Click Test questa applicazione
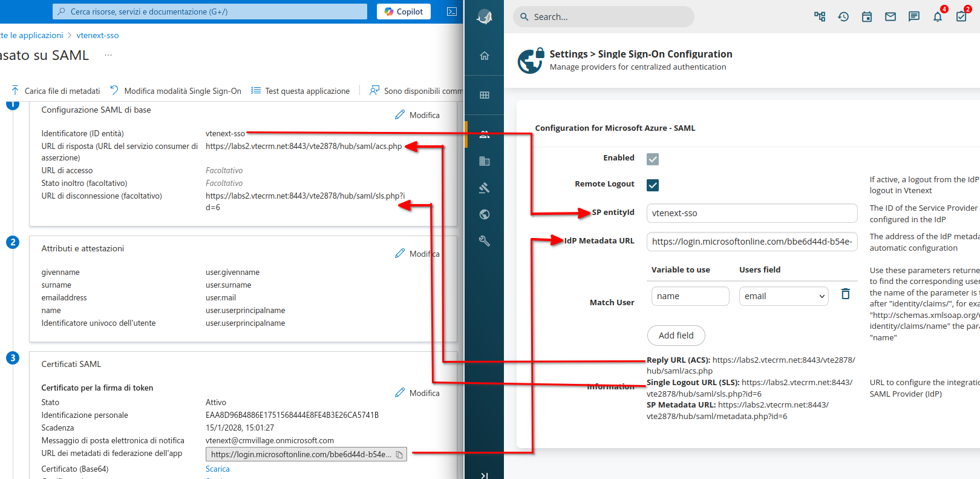The image size is (980, 479). click(x=300, y=91)
